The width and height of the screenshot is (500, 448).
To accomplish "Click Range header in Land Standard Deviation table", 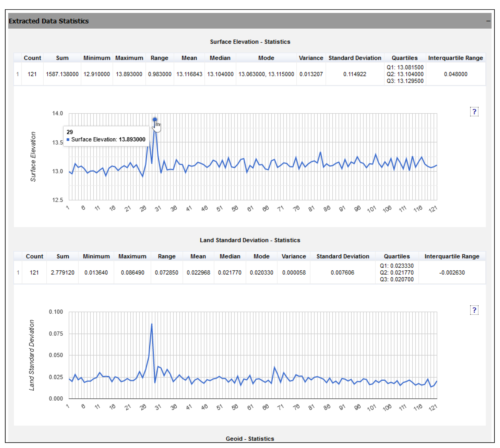I will pos(167,256).
